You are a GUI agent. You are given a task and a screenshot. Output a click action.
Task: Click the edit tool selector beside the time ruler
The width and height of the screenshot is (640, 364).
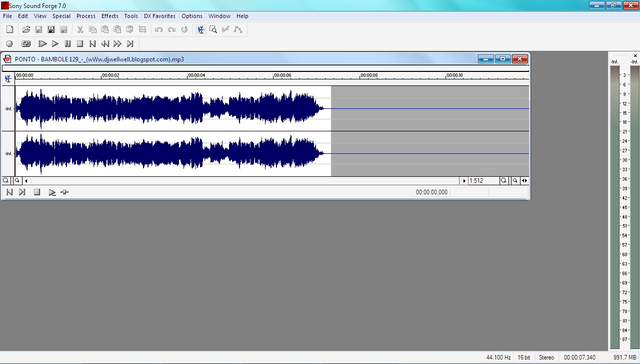click(x=8, y=78)
